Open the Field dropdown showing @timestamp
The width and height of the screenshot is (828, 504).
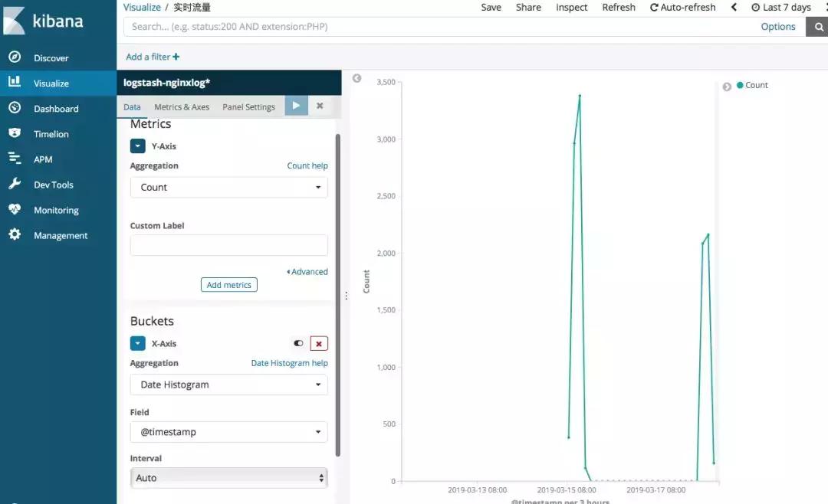click(228, 432)
